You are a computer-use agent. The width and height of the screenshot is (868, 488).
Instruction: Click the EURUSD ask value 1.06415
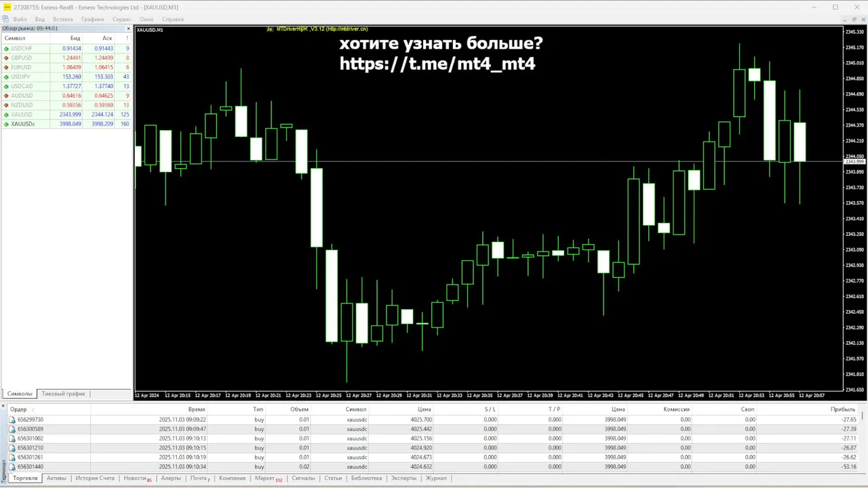pos(104,68)
